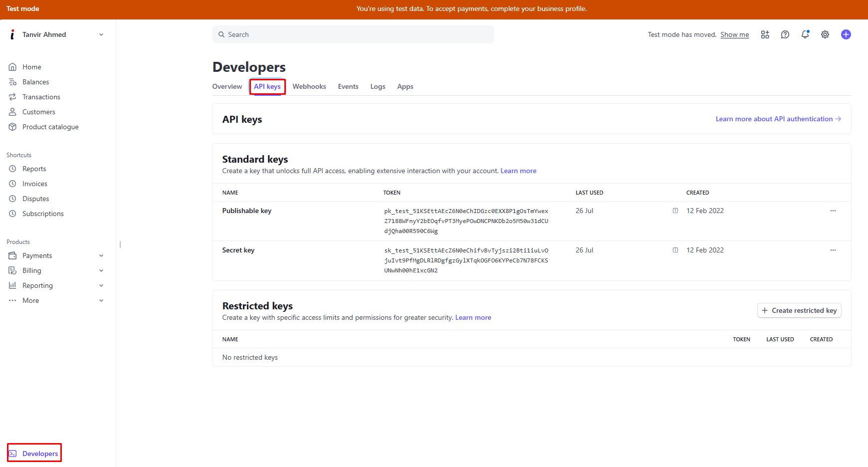The width and height of the screenshot is (868, 467).
Task: Switch to the Events tab
Action: 348,86
